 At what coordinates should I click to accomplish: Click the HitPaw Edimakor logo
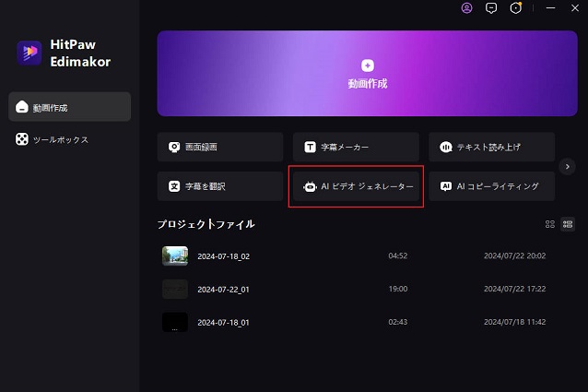pos(29,53)
